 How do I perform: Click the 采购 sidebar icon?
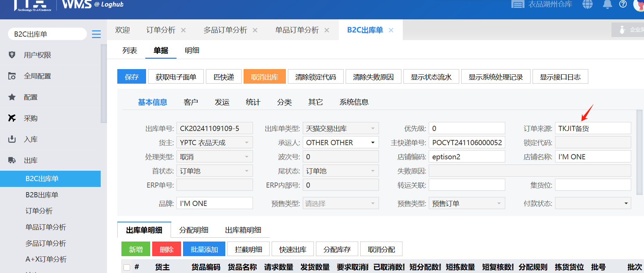click(12, 118)
